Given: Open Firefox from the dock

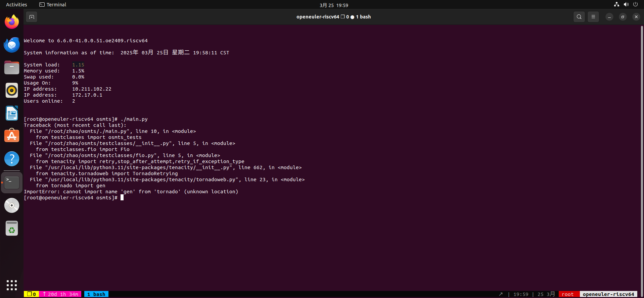Looking at the screenshot, I should point(12,22).
